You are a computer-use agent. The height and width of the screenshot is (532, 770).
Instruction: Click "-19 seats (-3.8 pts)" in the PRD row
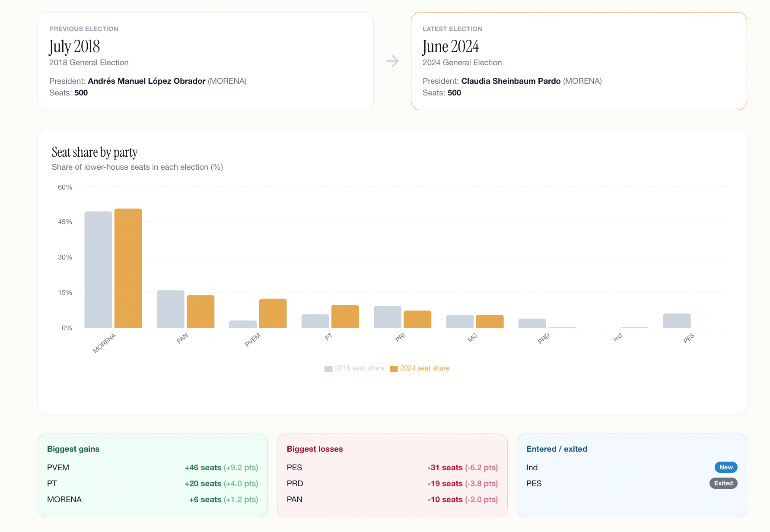pyautogui.click(x=462, y=484)
